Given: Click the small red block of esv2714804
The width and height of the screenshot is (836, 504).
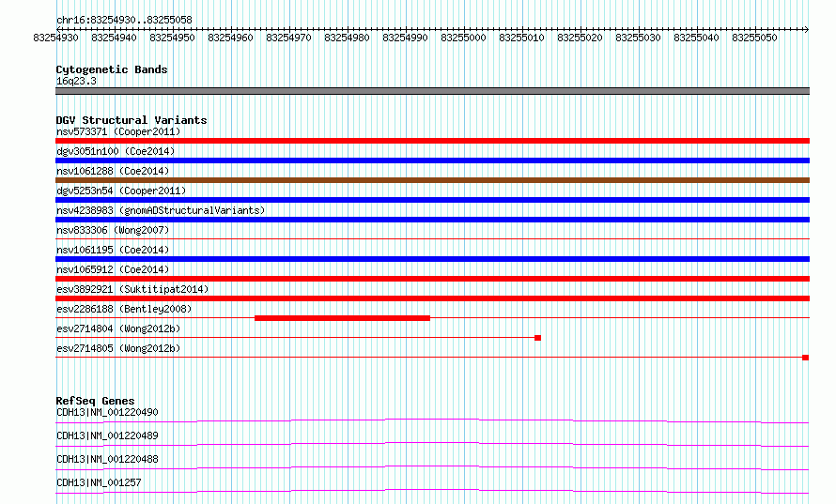Looking at the screenshot, I should [538, 338].
